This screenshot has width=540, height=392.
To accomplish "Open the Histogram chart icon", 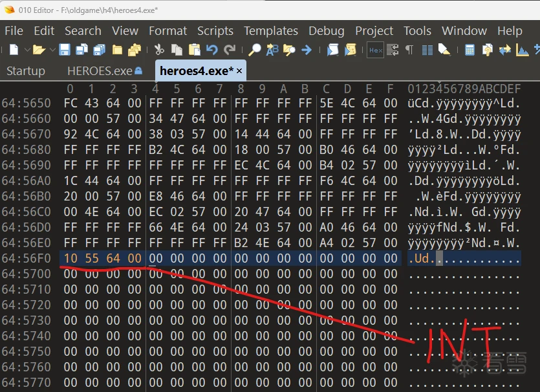I will click(x=523, y=50).
